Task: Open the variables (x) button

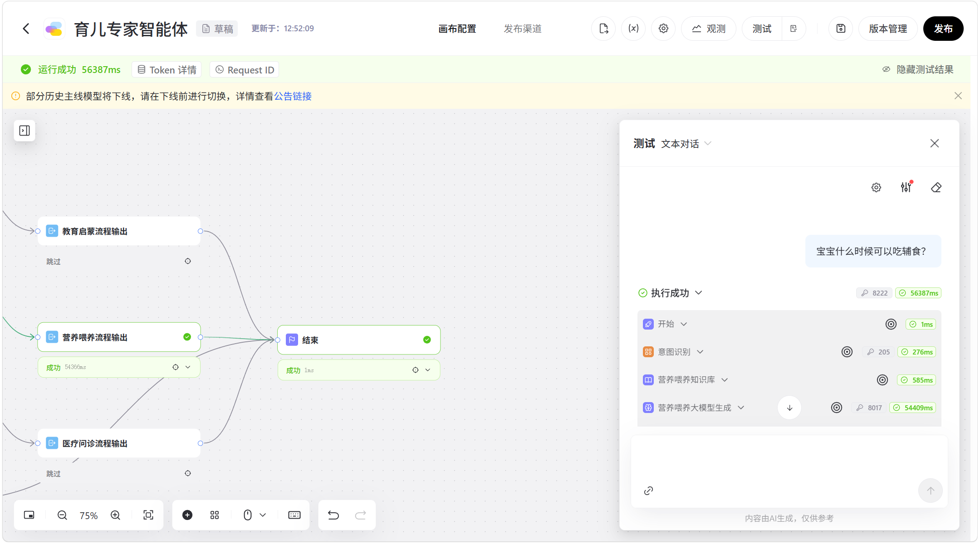Action: [x=633, y=29]
